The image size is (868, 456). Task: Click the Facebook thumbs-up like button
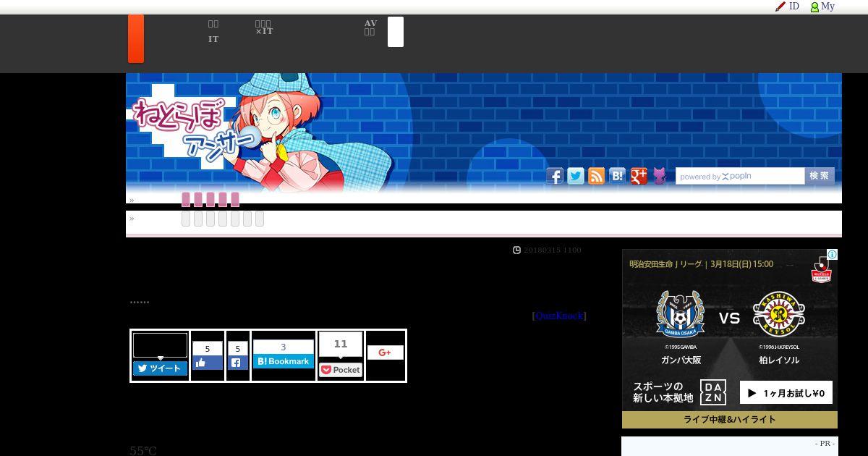coord(208,363)
